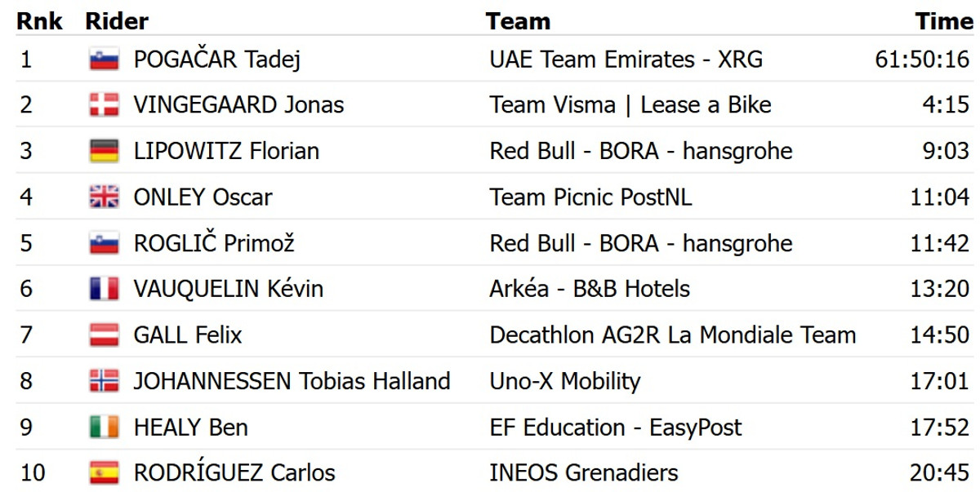
Task: Click the British flag beside ONLEY Oscar
Action: [105, 197]
